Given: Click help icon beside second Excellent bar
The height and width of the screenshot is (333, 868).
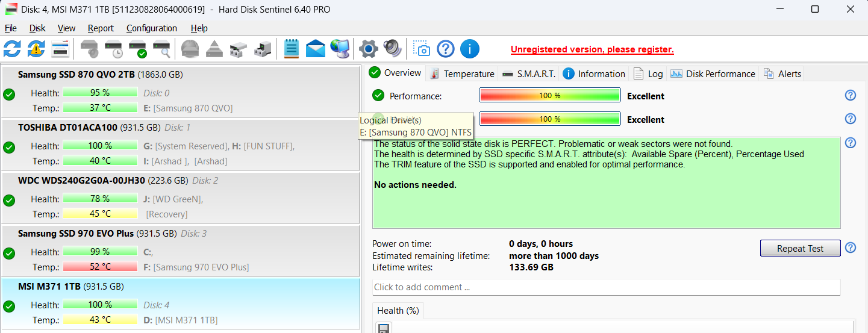Looking at the screenshot, I should click(851, 119).
